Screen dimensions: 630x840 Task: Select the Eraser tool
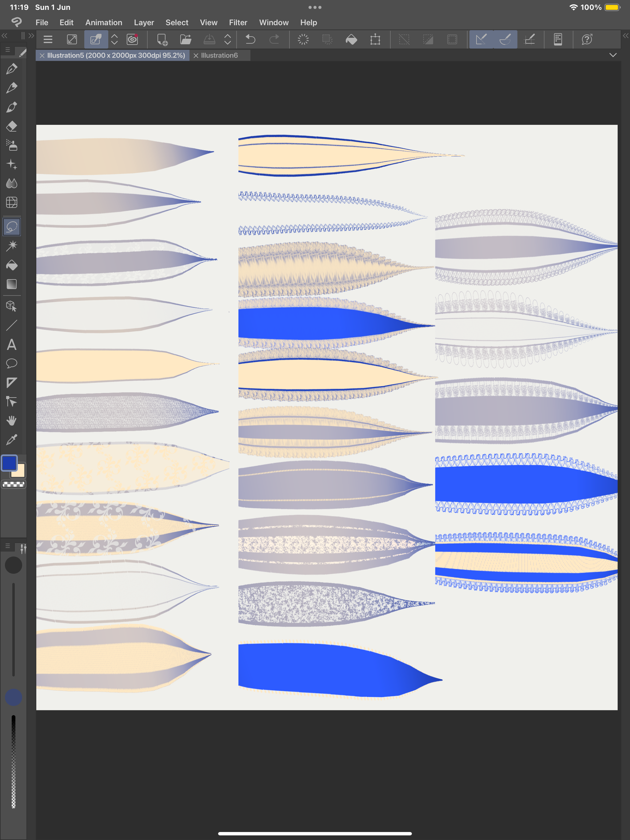[12, 126]
